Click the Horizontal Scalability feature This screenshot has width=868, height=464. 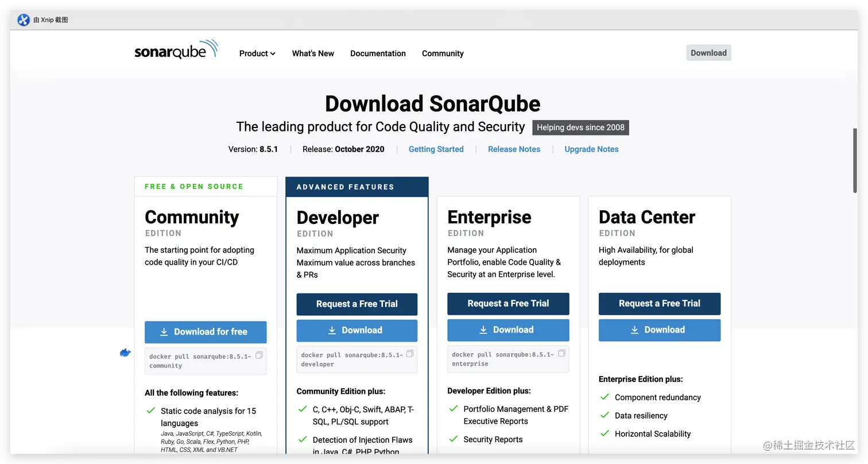coord(653,434)
